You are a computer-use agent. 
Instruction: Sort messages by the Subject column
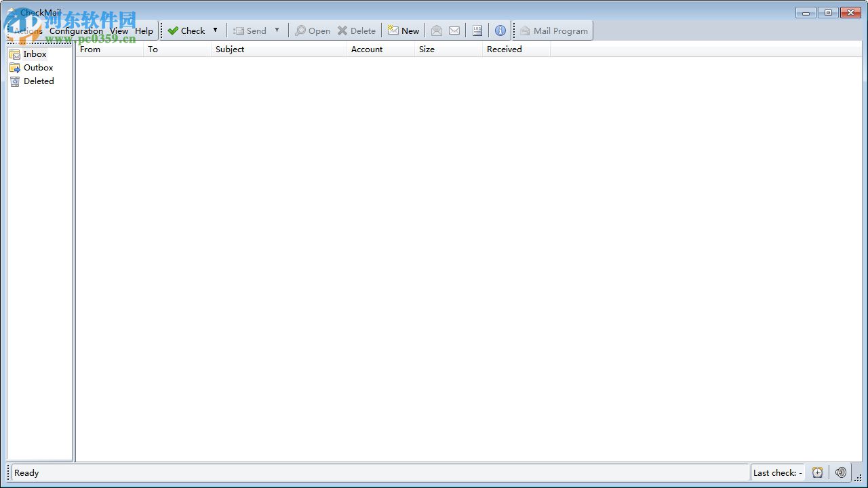tap(279, 49)
